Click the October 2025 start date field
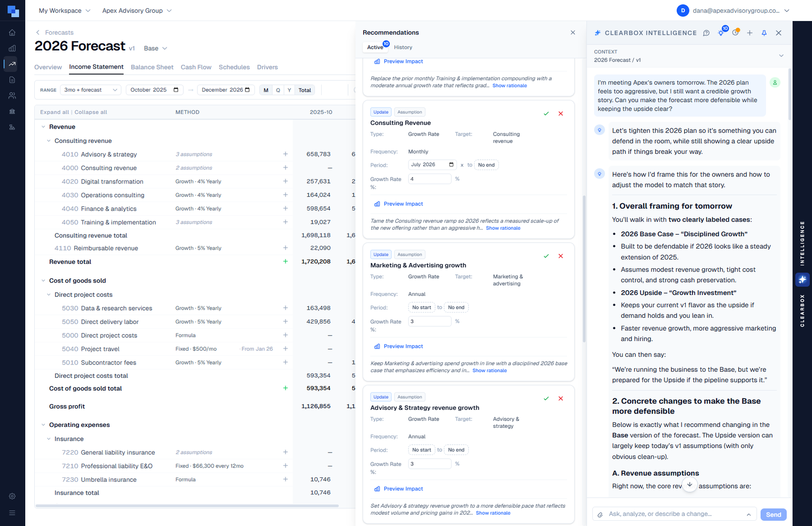Viewport: 812px width, 526px height. pyautogui.click(x=154, y=90)
